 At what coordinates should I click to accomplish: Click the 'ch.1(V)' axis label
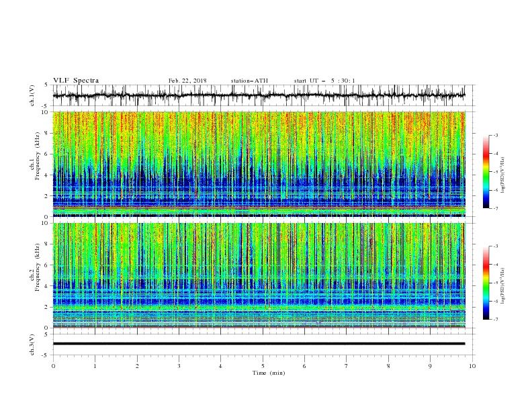point(32,95)
